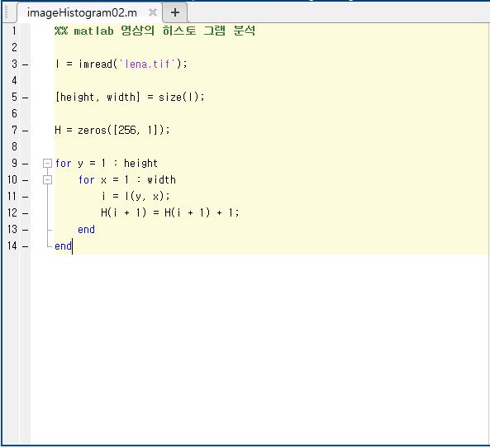Open a new editor tab with plus
Screen dimensions: 490x448
pos(175,12)
